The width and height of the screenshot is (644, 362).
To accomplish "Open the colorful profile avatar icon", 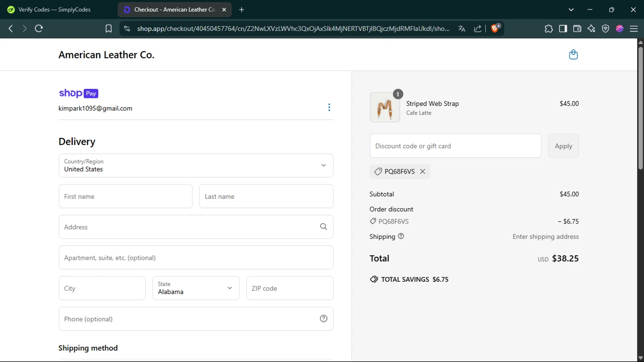I will pos(620,28).
